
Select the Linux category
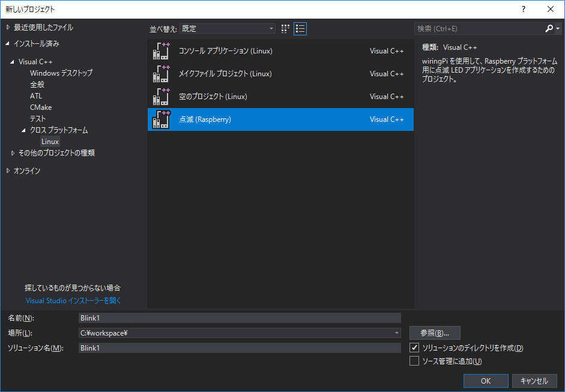(x=50, y=142)
